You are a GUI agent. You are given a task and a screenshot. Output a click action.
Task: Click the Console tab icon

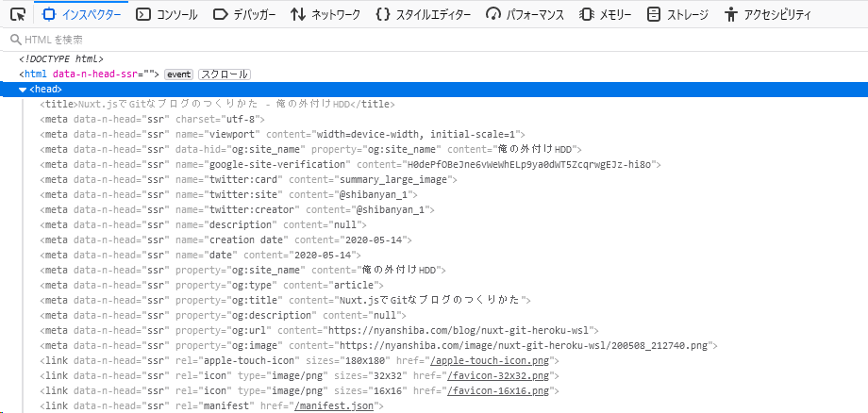pos(143,14)
